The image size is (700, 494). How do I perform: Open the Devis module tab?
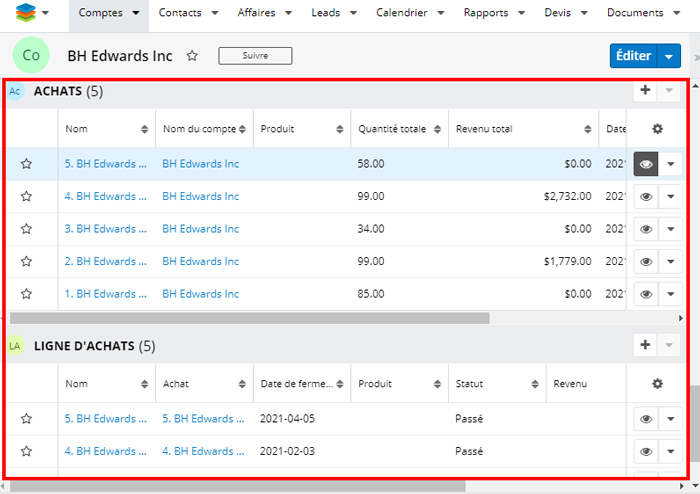pyautogui.click(x=558, y=12)
